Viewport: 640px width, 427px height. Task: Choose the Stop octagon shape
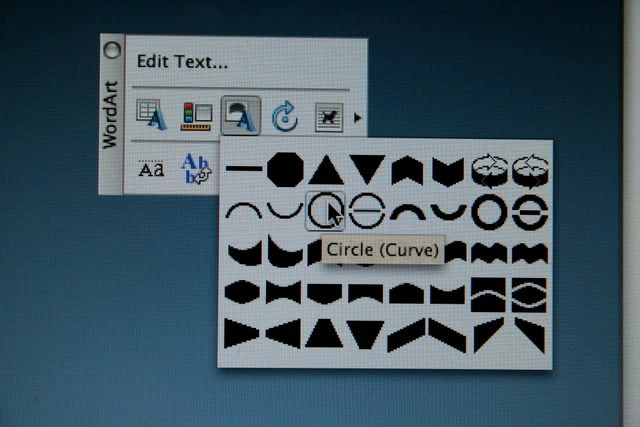click(285, 169)
